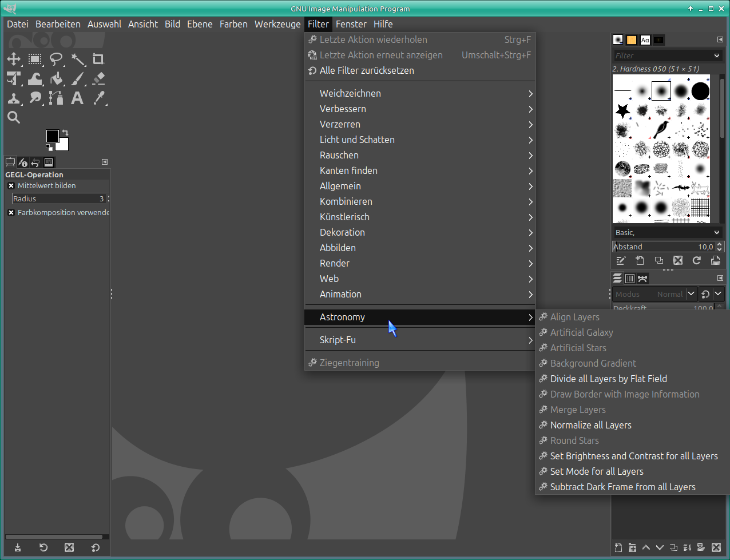Expand the Künstlerisch submenu
The height and width of the screenshot is (560, 730).
pos(420,217)
